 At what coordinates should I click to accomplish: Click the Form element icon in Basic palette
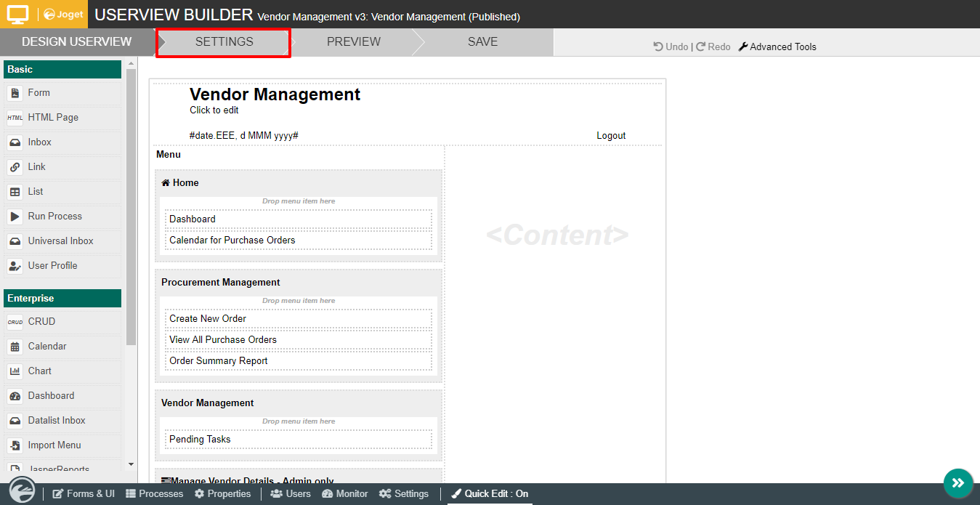coord(15,93)
